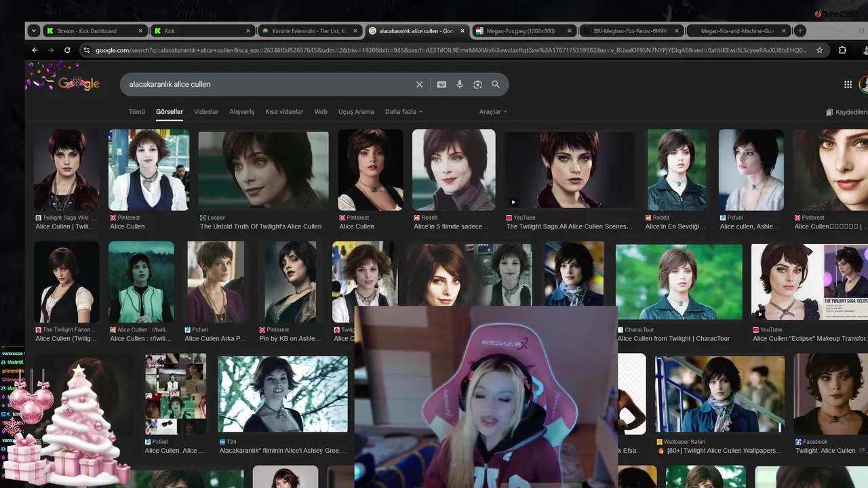
Task: Reload the page with the refresh icon
Action: point(67,50)
